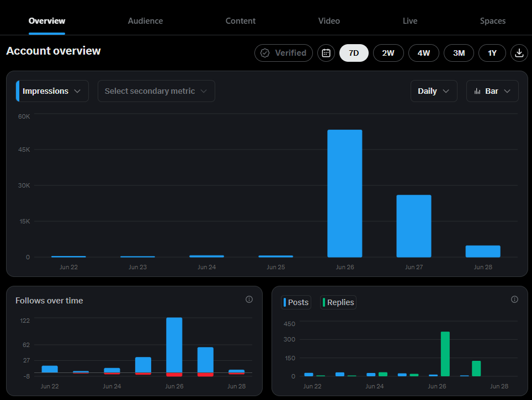Click the Follows over time title

(49, 301)
